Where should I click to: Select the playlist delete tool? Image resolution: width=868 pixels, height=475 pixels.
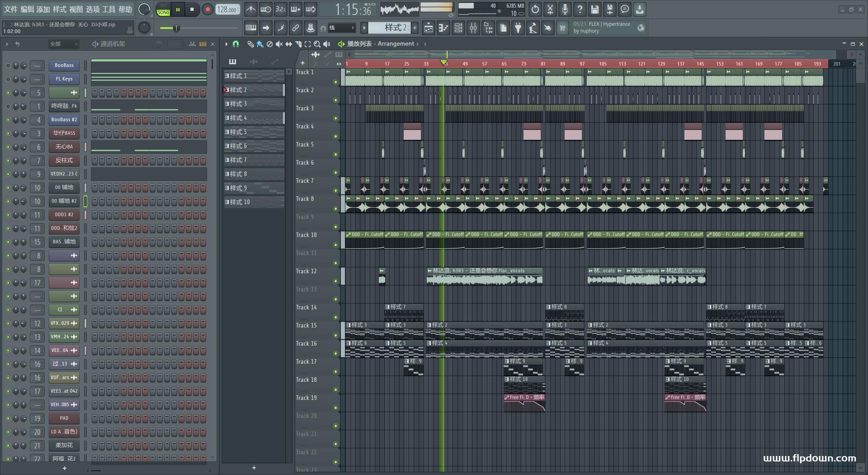pos(269,44)
